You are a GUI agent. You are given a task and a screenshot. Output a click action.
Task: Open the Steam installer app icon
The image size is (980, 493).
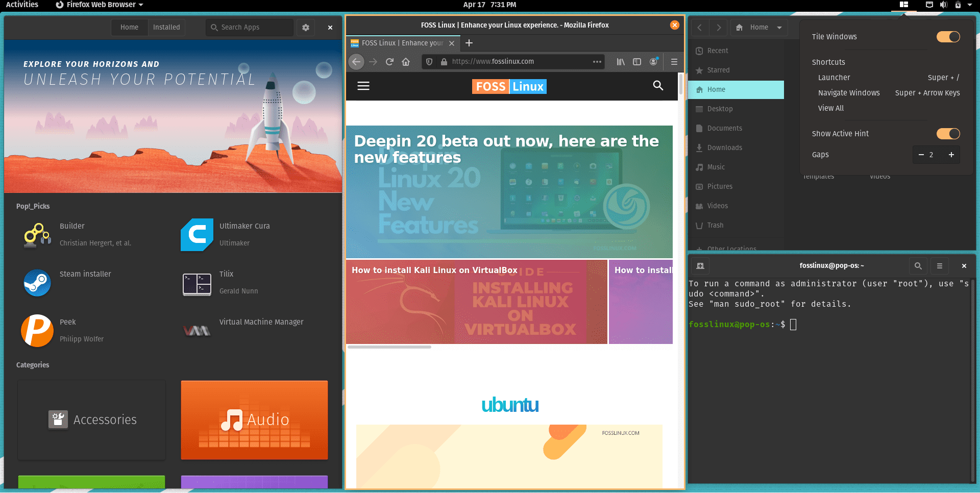pyautogui.click(x=37, y=283)
